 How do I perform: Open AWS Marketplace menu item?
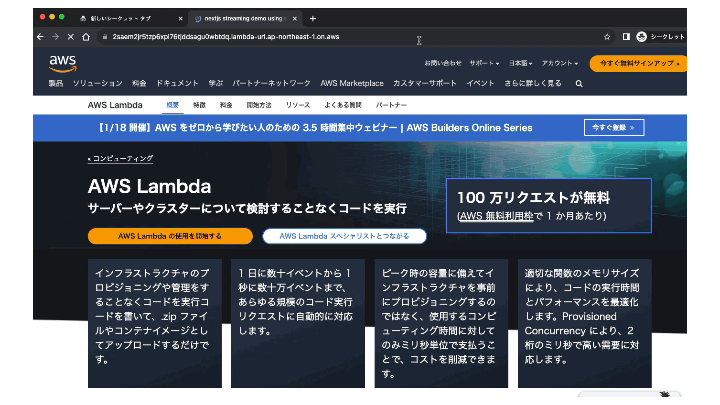(x=352, y=83)
